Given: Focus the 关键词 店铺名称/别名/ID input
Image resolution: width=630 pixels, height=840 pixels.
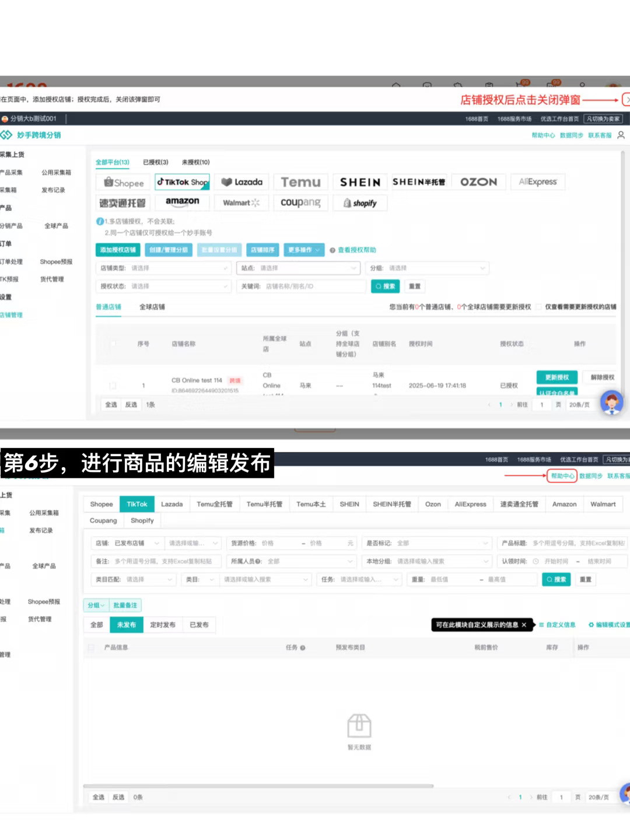Looking at the screenshot, I should (x=301, y=286).
